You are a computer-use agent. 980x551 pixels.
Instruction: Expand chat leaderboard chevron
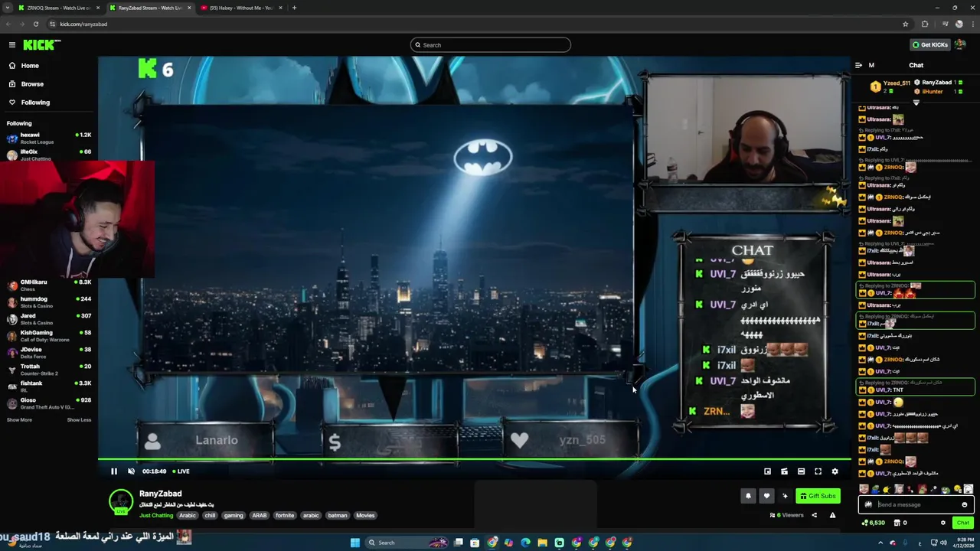pyautogui.click(x=916, y=102)
